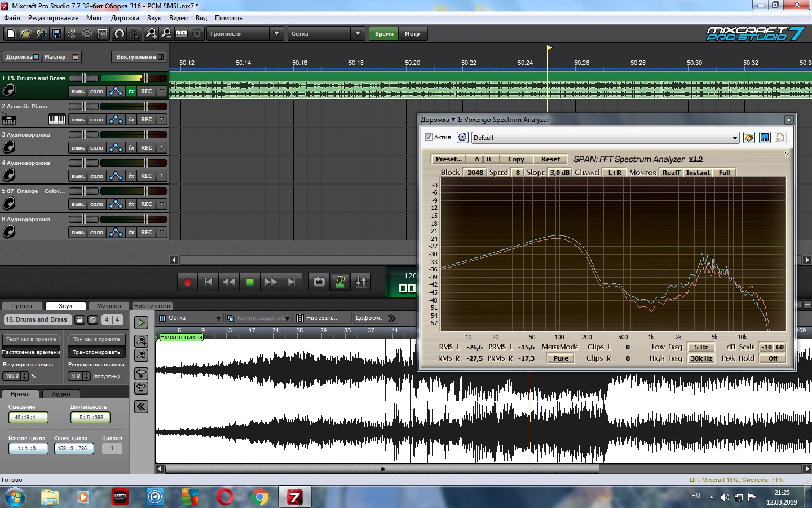Click the share/publish icon in the toolbar
Screen dimensions: 812x508
click(72, 34)
